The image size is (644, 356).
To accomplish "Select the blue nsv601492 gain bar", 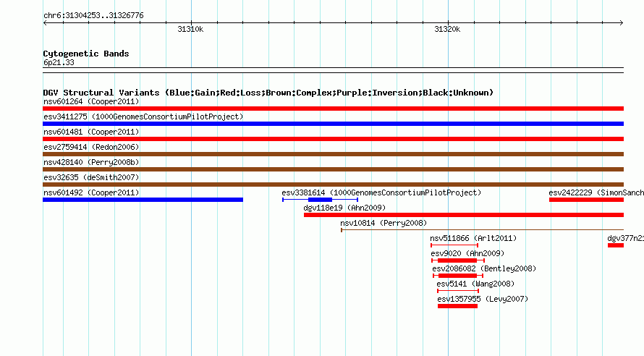I will tap(143, 200).
